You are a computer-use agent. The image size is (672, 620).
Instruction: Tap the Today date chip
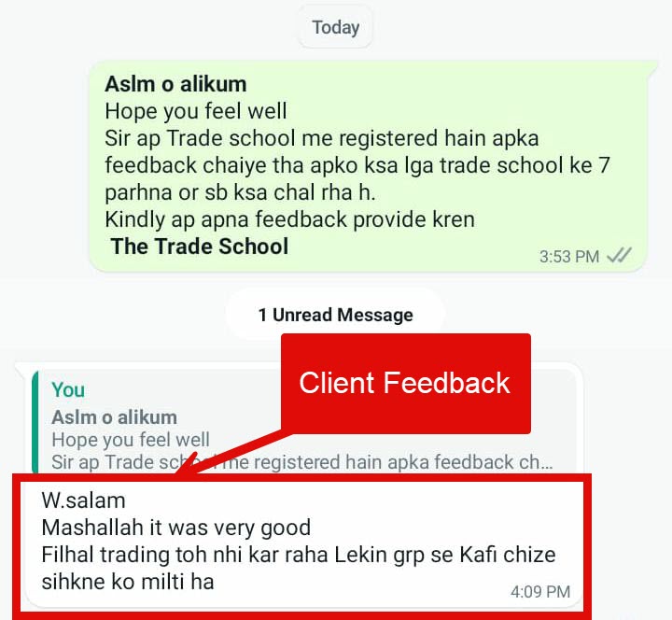tap(336, 27)
